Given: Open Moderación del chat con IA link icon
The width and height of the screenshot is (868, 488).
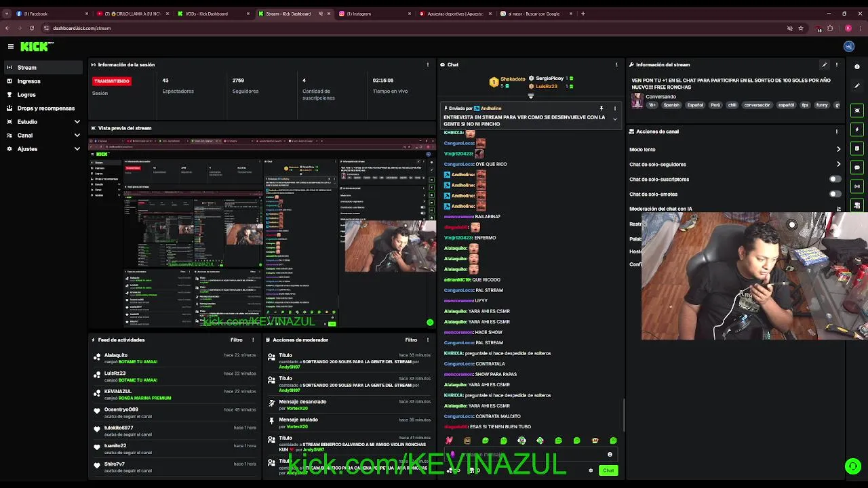Looking at the screenshot, I should tap(839, 209).
